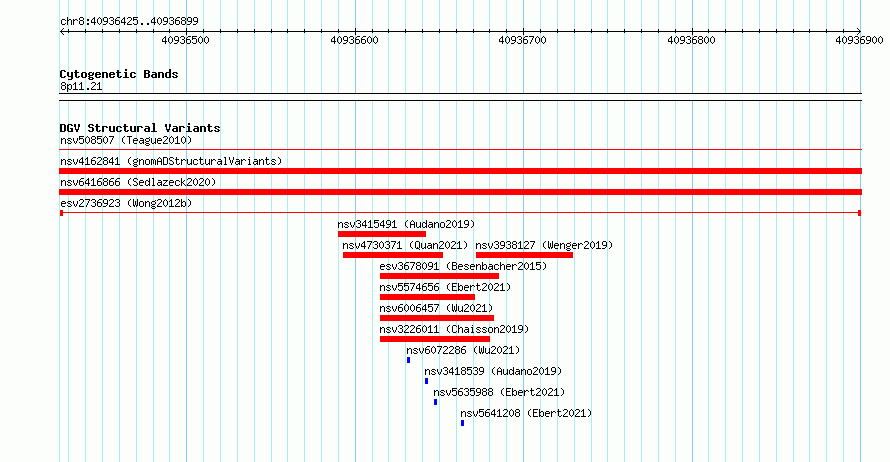Click nsv3226011 (Chaisson2019) variant label
The height and width of the screenshot is (462, 890).
tap(454, 329)
